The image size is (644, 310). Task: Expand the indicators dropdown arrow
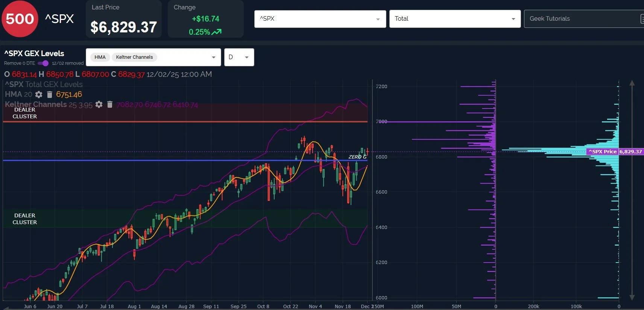(x=214, y=57)
